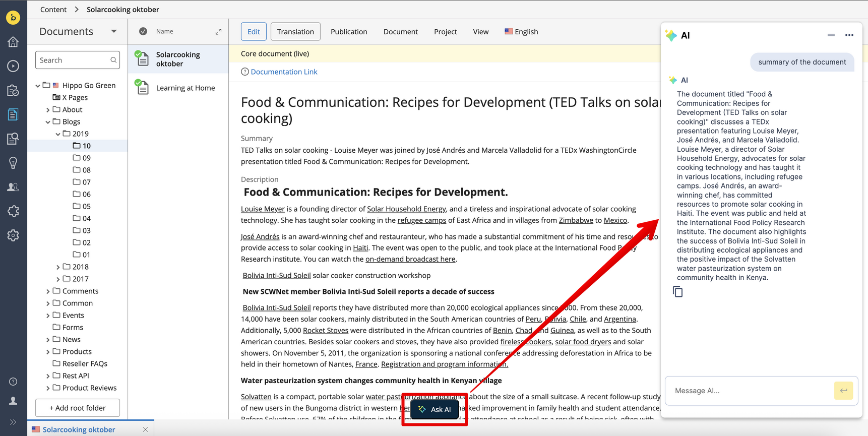This screenshot has height=436, width=868.
Task: Toggle the select-all checkmark beside Name
Action: [x=143, y=31]
